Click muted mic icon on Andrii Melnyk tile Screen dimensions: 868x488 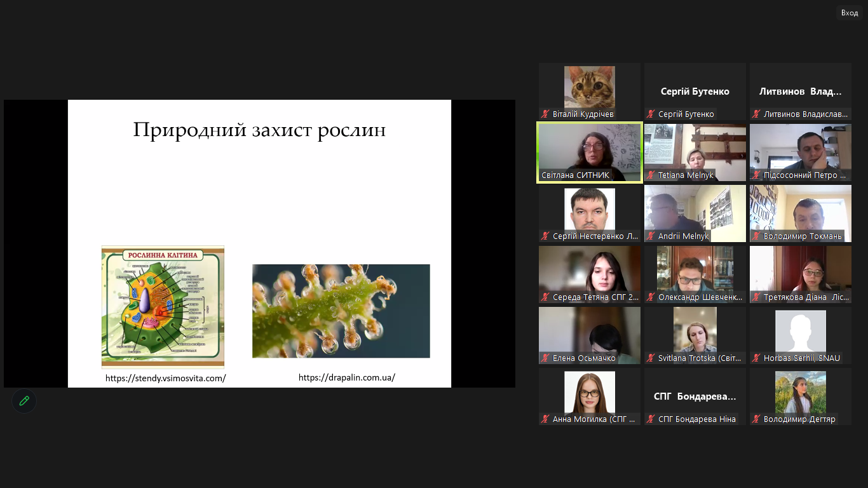pyautogui.click(x=651, y=236)
